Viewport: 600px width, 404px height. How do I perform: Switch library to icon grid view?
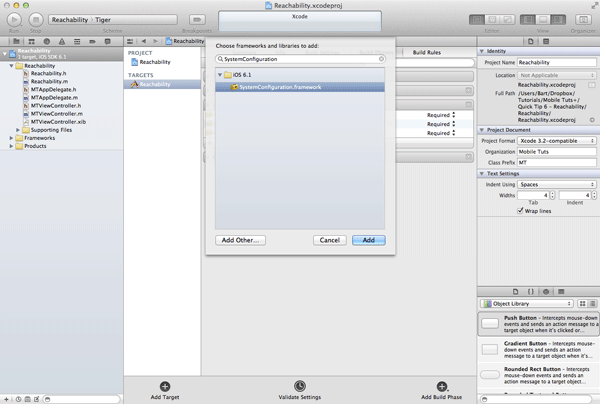point(582,303)
